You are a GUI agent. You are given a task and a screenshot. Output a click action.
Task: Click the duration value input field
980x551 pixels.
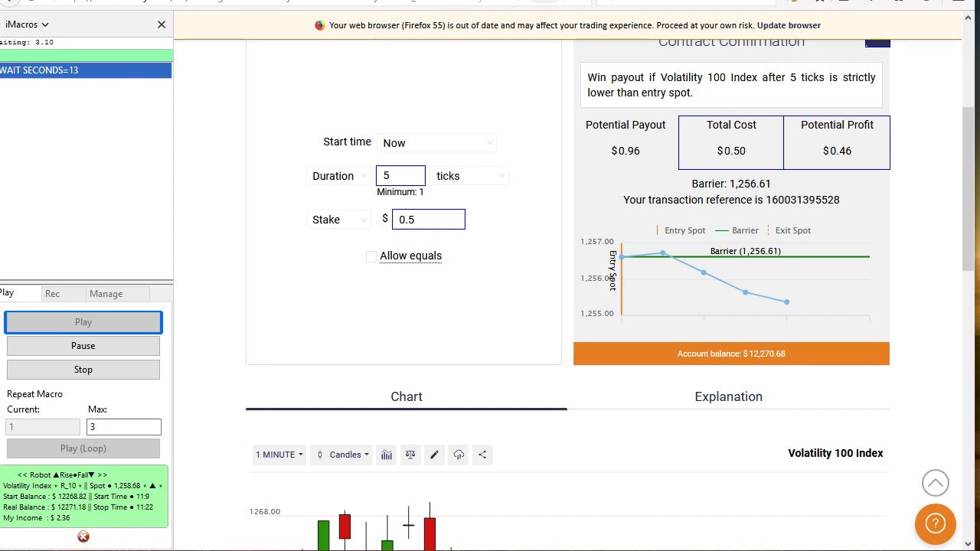tap(400, 176)
